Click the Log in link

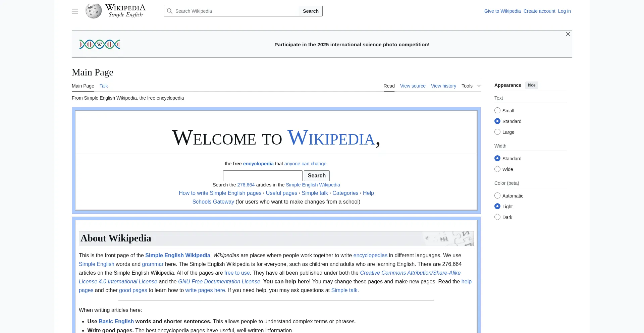[x=564, y=11]
